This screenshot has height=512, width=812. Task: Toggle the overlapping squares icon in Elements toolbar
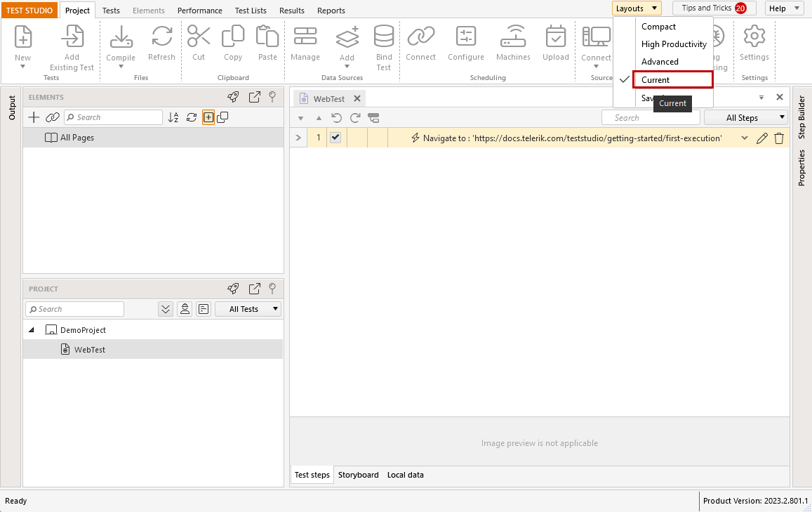(x=222, y=117)
